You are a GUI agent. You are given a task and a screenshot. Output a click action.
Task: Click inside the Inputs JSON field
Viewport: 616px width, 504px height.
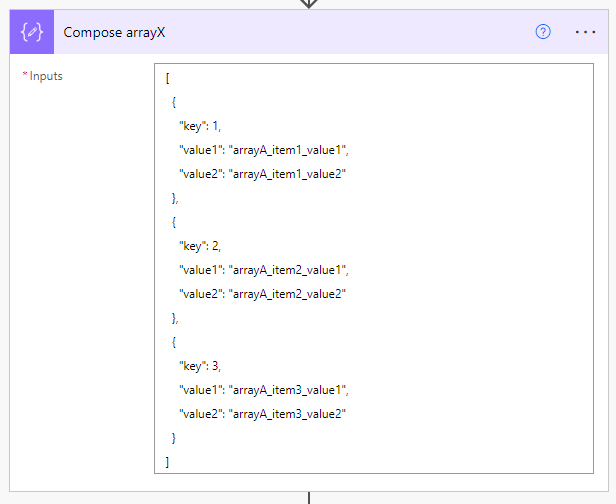[374, 268]
